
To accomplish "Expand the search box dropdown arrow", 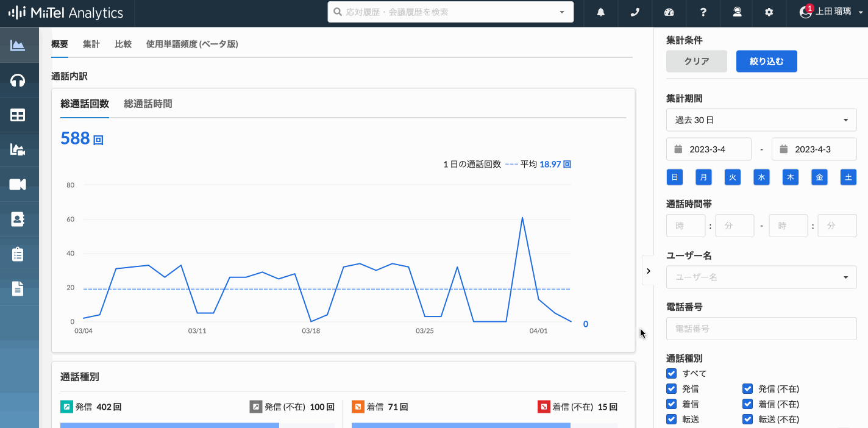I will tap(562, 13).
